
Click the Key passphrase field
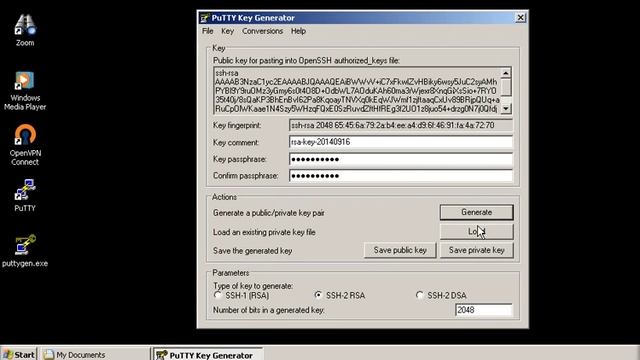pyautogui.click(x=400, y=159)
